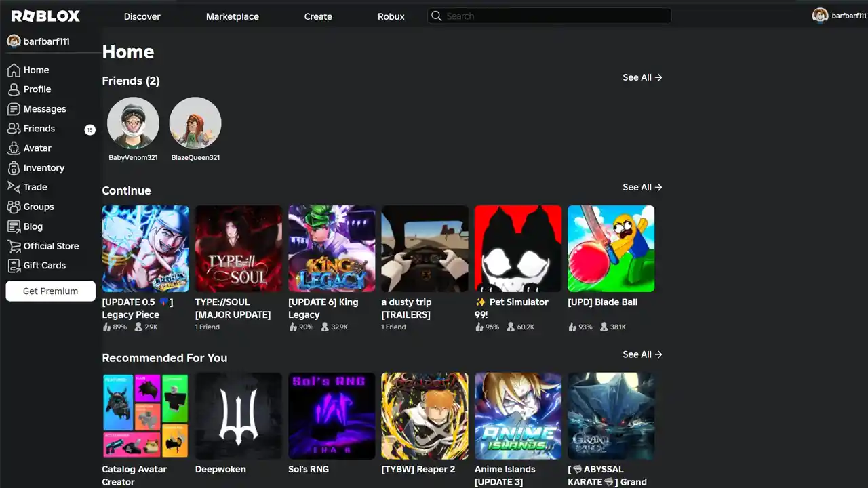The width and height of the screenshot is (868, 488).
Task: Open your Profile from the sidebar
Action: tap(39, 89)
